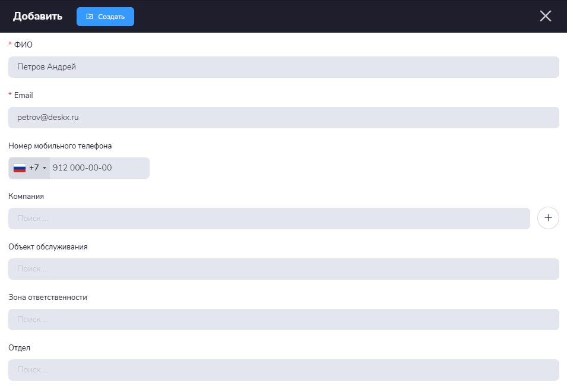
Task: Click the Зона ответственности label text
Action: tap(47, 297)
